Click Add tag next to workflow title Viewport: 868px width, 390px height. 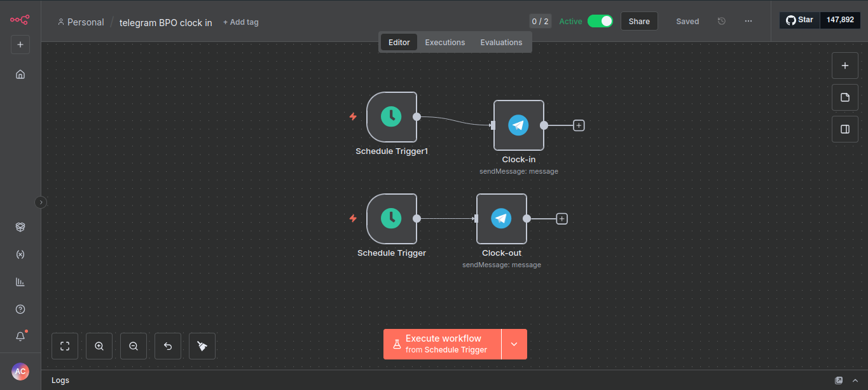[x=240, y=22]
